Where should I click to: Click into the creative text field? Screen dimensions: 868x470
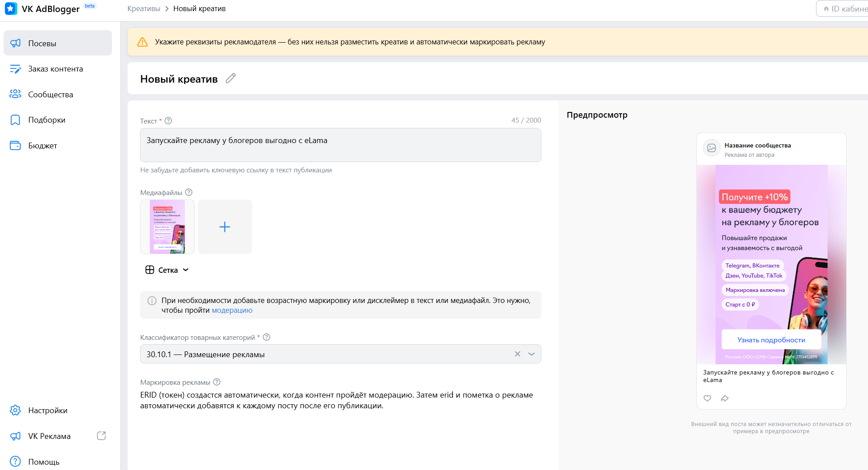click(340, 145)
